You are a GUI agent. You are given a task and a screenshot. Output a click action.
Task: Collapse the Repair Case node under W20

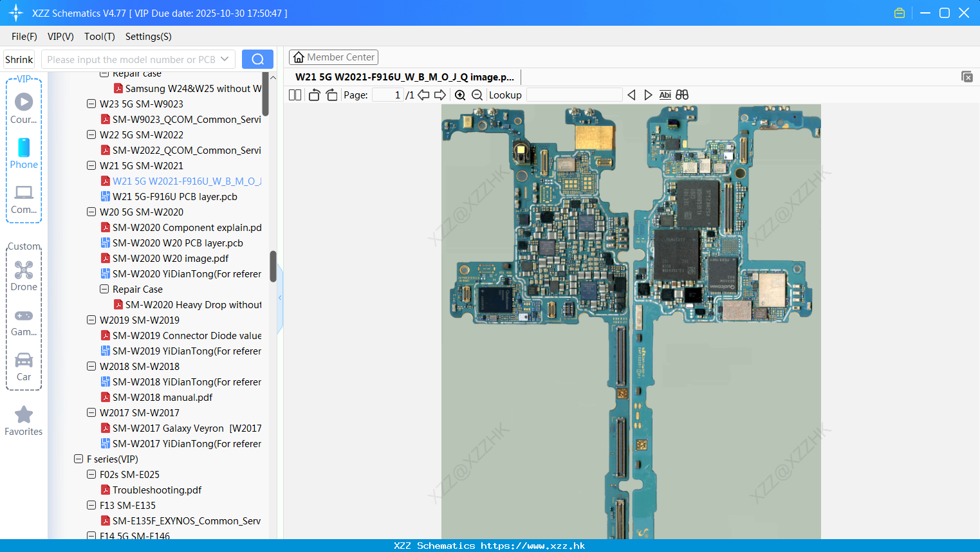[104, 289]
